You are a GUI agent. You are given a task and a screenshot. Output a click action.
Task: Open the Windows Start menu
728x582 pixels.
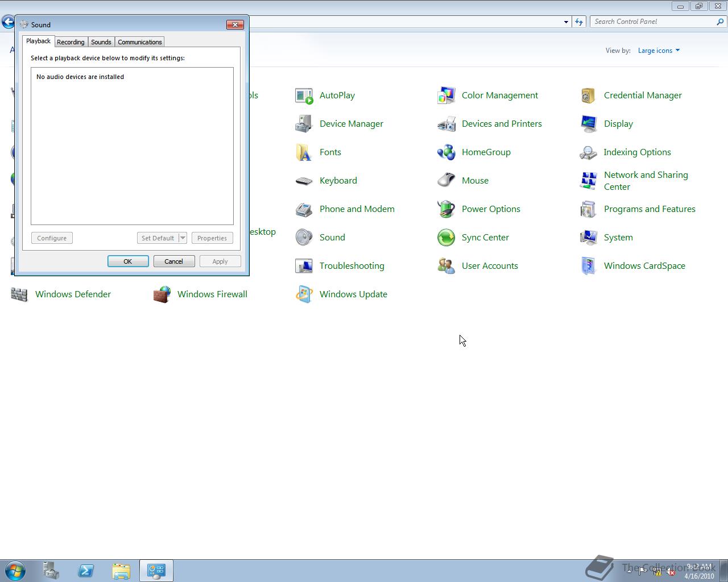pos(15,571)
